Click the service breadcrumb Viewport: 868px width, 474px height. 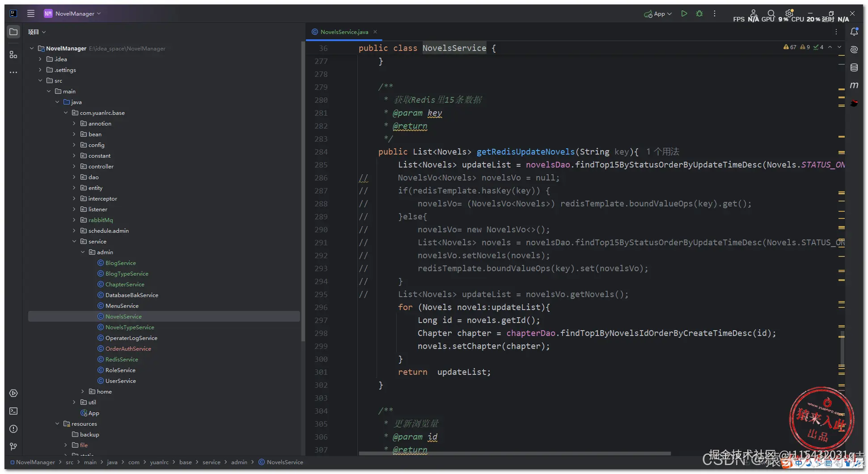pos(211,462)
